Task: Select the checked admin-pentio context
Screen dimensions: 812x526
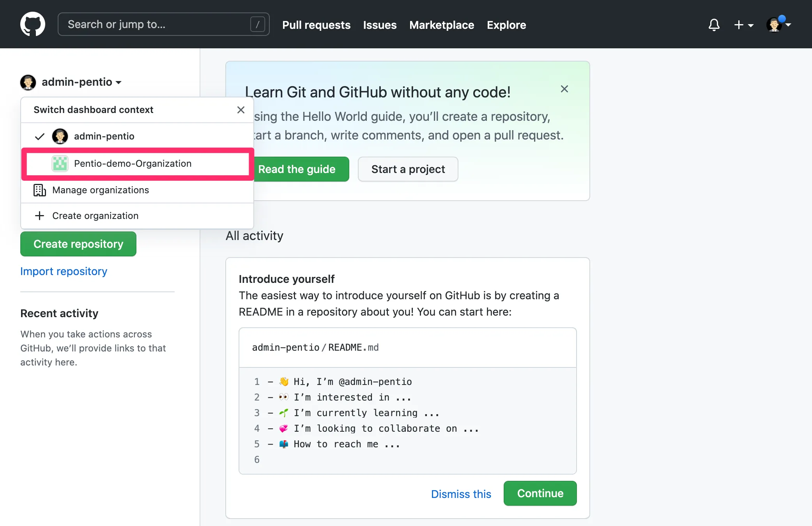Action: (x=104, y=136)
